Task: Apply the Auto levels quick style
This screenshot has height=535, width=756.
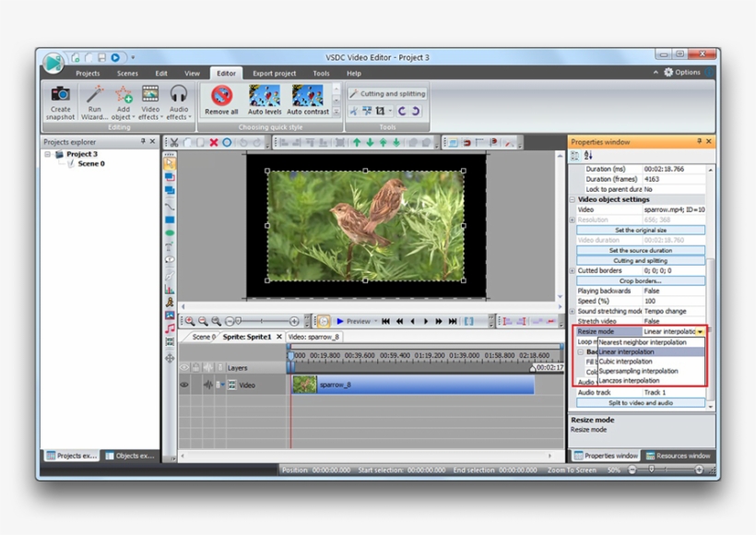Action: 265,96
